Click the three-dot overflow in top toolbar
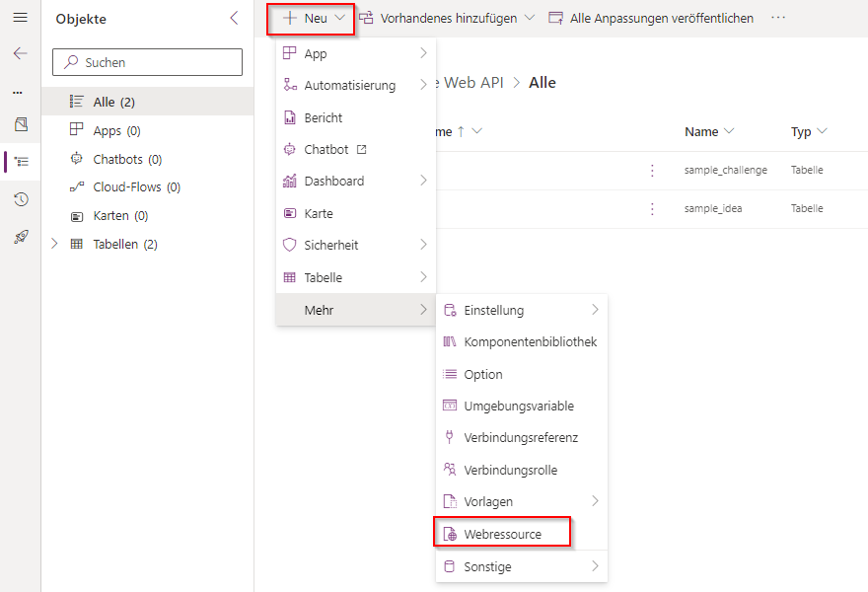Viewport: 868px width, 592px height. click(x=778, y=18)
